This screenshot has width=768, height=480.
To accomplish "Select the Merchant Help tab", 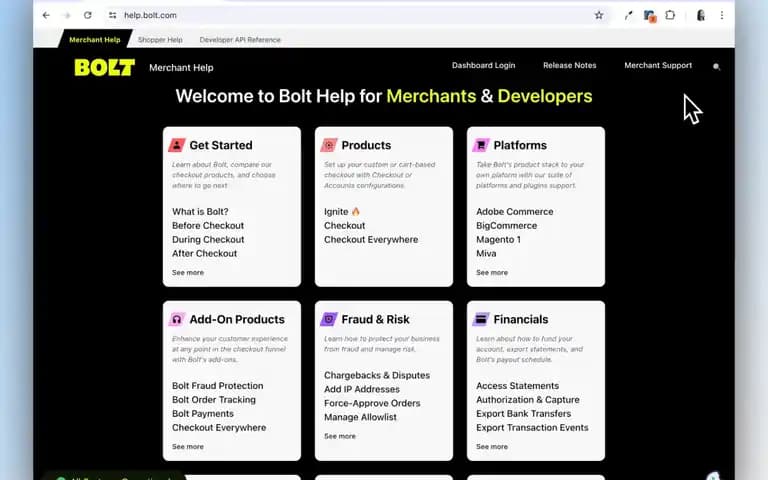I will tap(95, 40).
